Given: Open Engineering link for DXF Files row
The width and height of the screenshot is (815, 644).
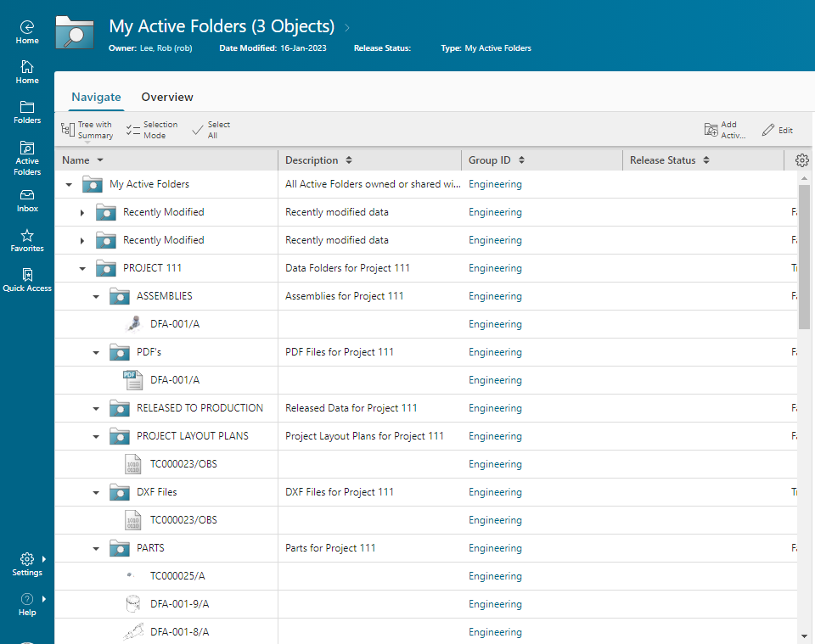Looking at the screenshot, I should click(495, 492).
